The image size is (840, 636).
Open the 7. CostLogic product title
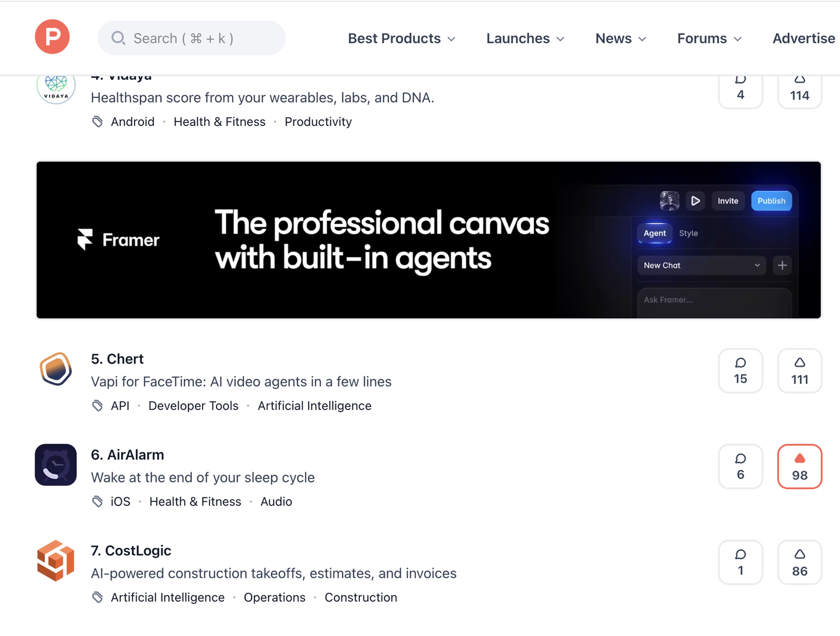click(x=131, y=551)
